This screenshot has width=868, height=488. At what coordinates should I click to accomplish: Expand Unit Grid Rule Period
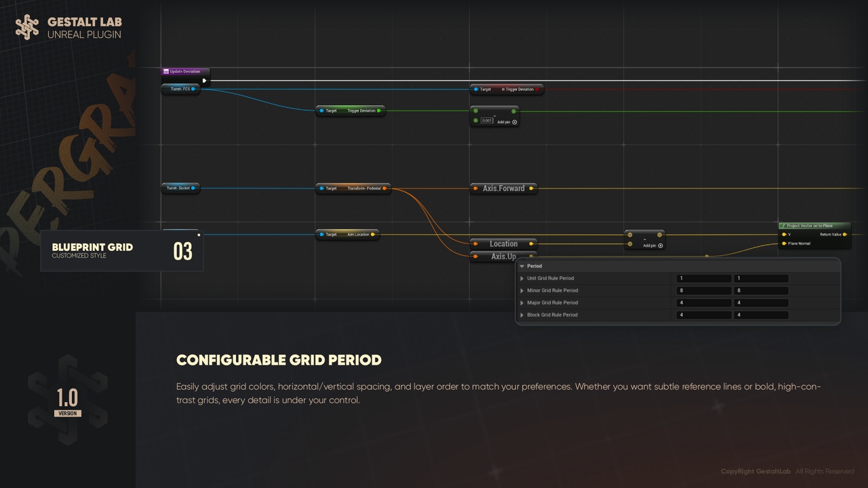click(521, 279)
